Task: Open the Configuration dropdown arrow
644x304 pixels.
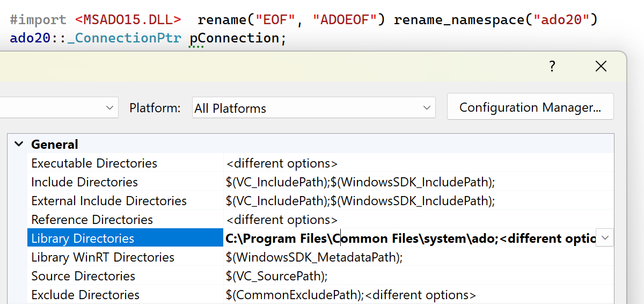Action: (x=110, y=108)
